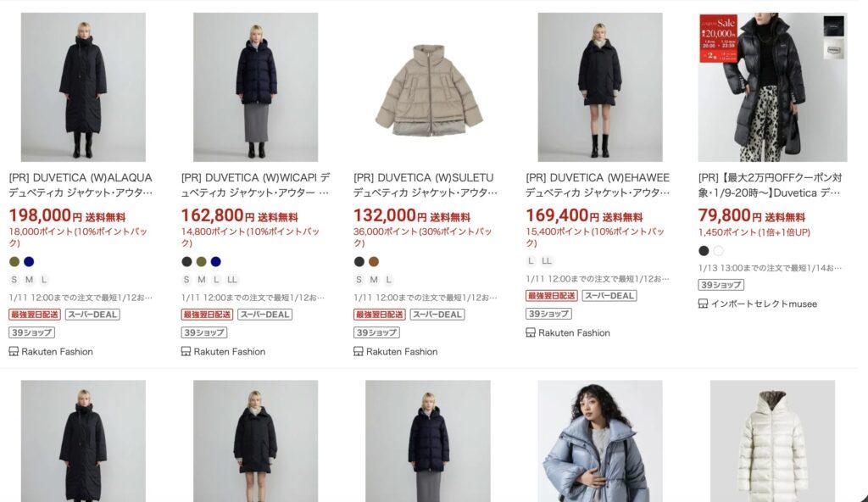Image resolution: width=868 pixels, height=502 pixels.
Task: Select size S under the ALAQUA coat
Action: (x=14, y=280)
